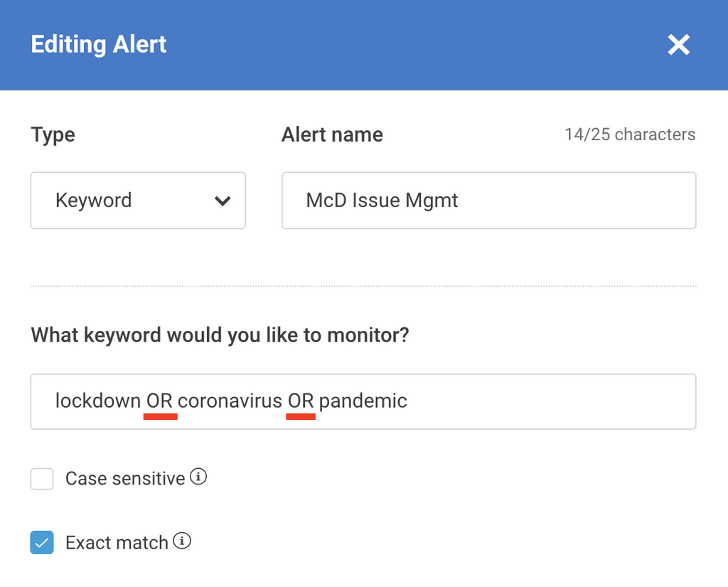Click the chevron arrow in the Type selector
This screenshot has height=587, width=728.
tap(223, 201)
